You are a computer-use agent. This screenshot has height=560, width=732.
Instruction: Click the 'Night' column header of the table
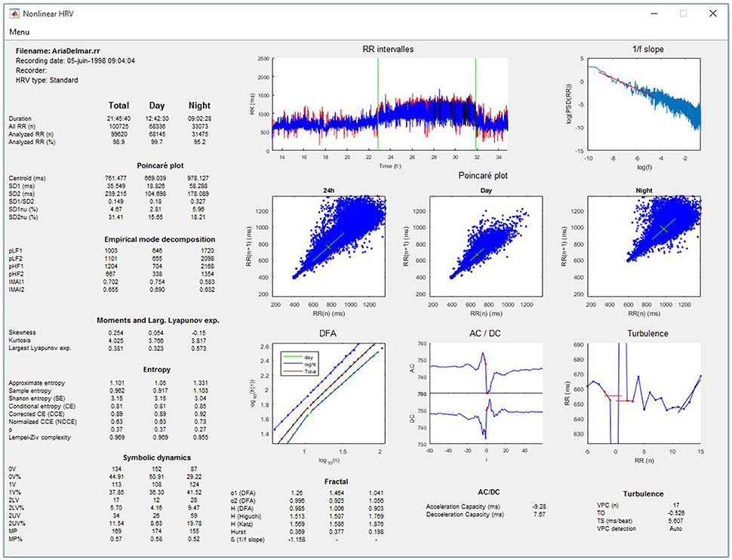199,106
